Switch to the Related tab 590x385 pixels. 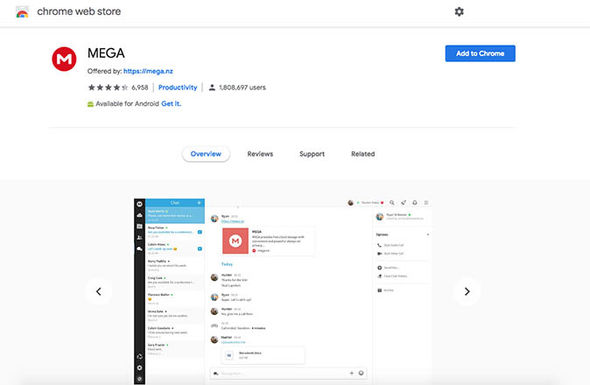363,154
